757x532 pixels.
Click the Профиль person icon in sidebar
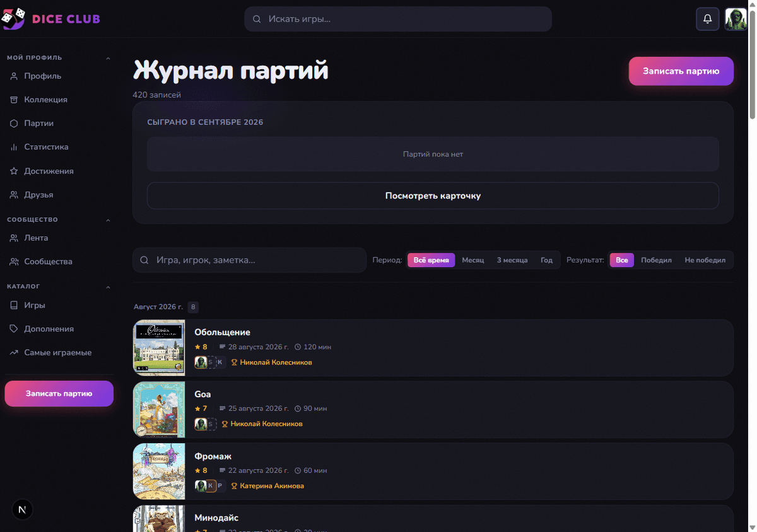(14, 76)
